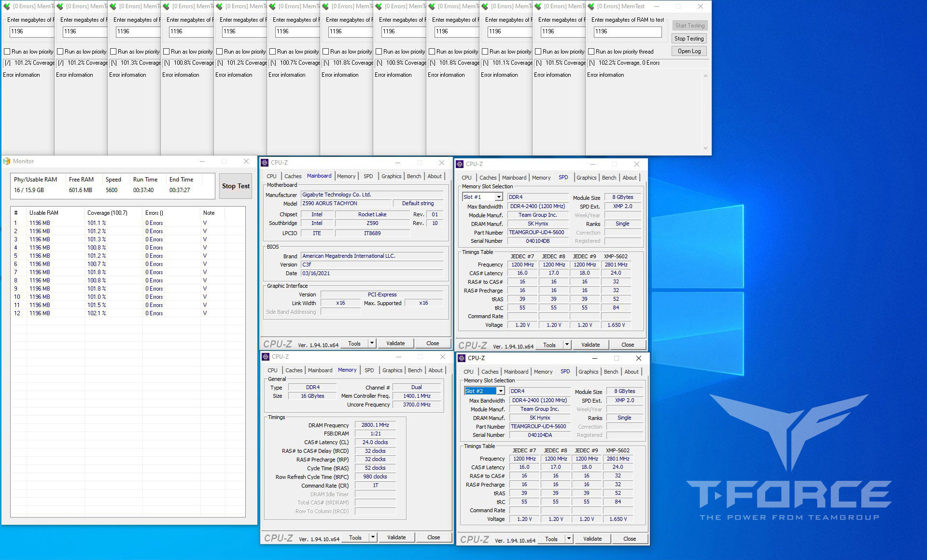Open the SPD tab in Memory CPU-Z window
927x560 pixels.
[x=369, y=370]
